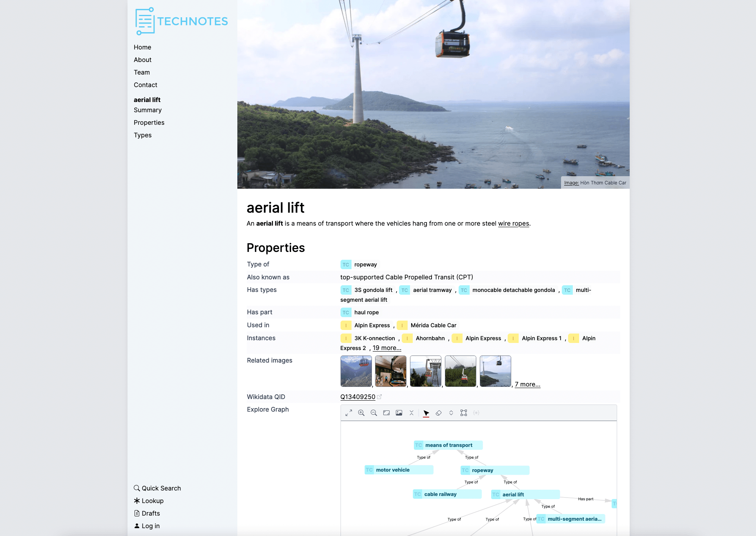The image size is (756, 536).
Task: Click the bounding box selection tool icon
Action: (464, 413)
